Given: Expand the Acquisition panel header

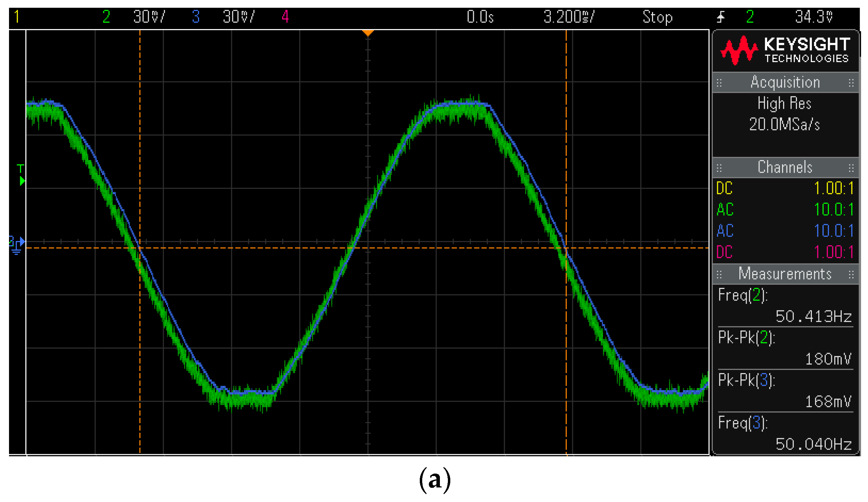Looking at the screenshot, I should tap(785, 82).
